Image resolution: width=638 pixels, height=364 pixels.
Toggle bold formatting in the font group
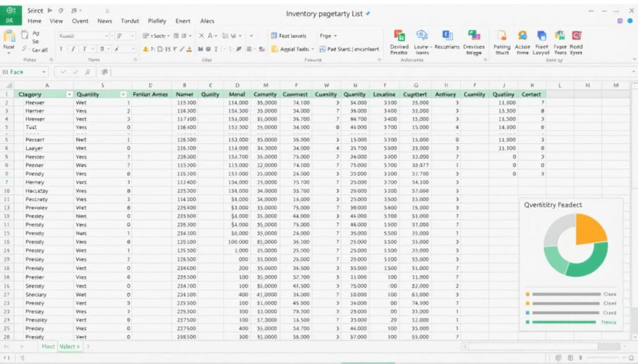pyautogui.click(x=60, y=49)
